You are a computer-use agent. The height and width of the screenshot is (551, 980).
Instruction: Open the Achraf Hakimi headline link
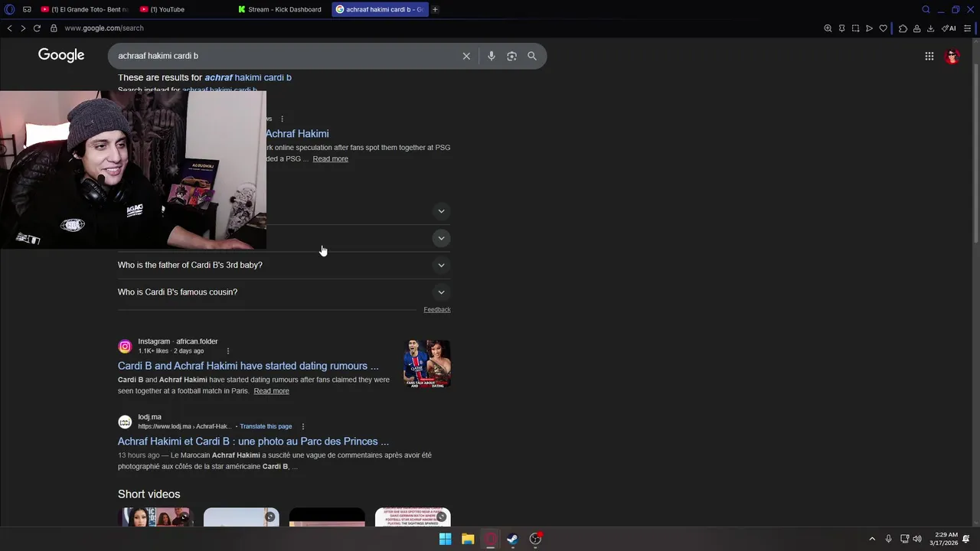pyautogui.click(x=297, y=133)
